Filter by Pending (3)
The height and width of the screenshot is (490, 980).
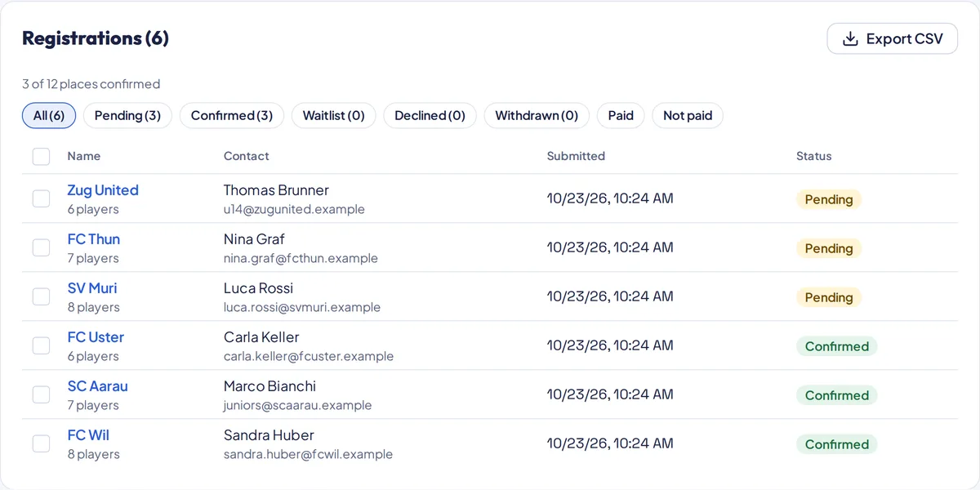tap(127, 115)
